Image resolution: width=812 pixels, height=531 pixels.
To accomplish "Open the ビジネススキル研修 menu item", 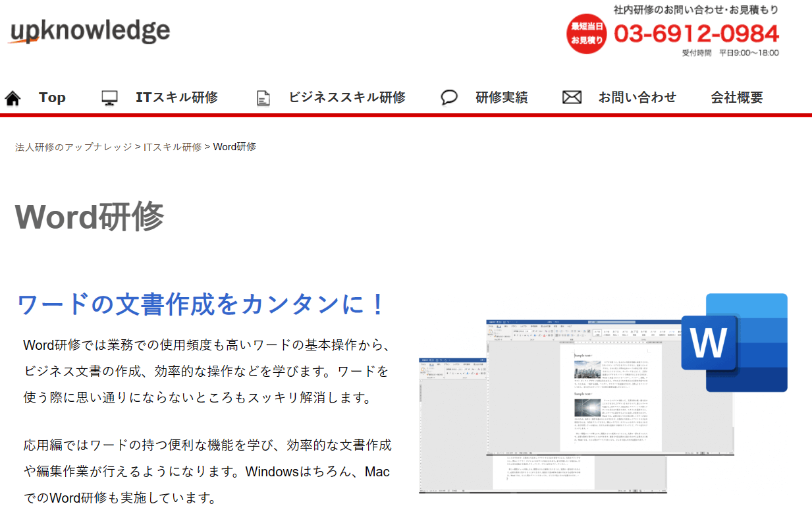I will pyautogui.click(x=347, y=98).
